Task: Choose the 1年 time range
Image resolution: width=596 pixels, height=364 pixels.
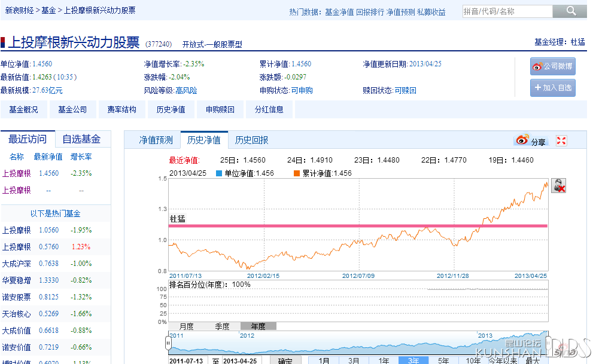Action: [x=384, y=360]
